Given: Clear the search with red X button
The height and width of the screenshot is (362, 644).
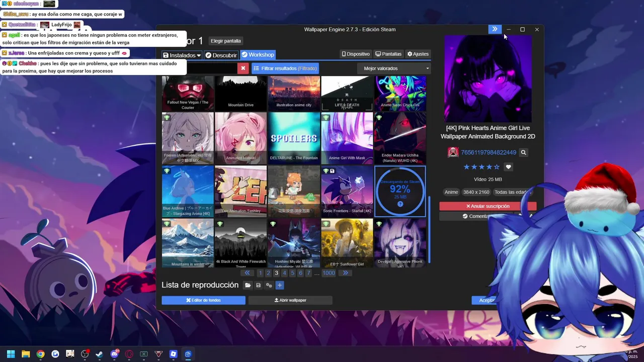Looking at the screenshot, I should click(243, 68).
